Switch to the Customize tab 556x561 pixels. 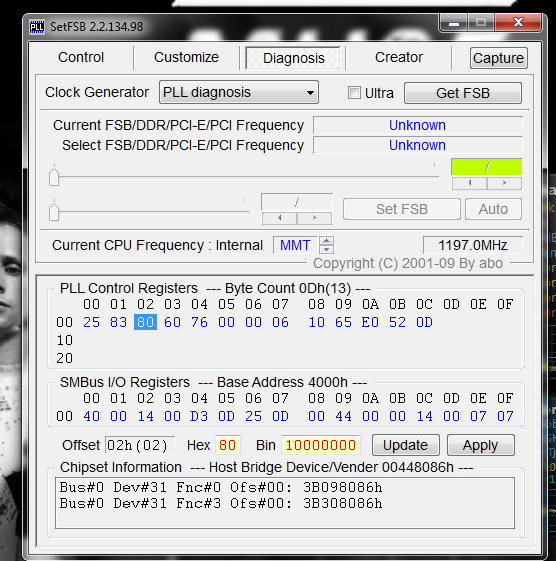[186, 57]
